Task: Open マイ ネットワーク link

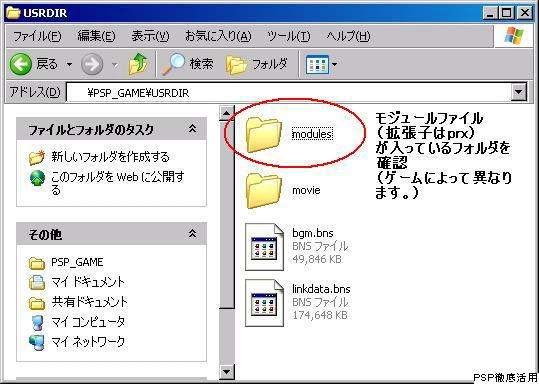Action: tap(88, 342)
